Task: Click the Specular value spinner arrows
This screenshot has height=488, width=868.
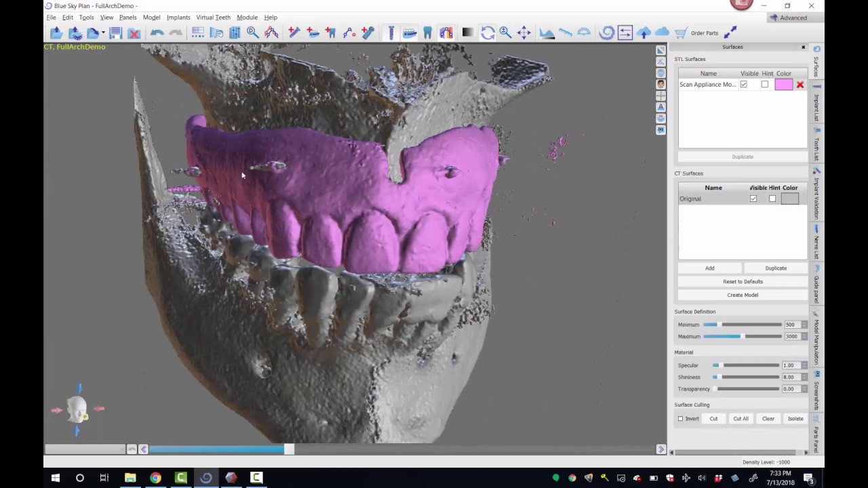Action: pyautogui.click(x=804, y=365)
